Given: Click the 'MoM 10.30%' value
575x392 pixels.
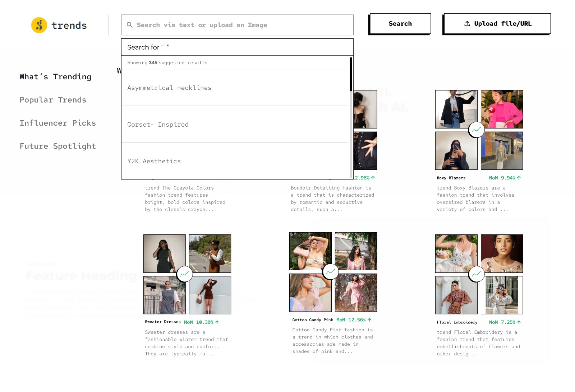Looking at the screenshot, I should (x=199, y=322).
